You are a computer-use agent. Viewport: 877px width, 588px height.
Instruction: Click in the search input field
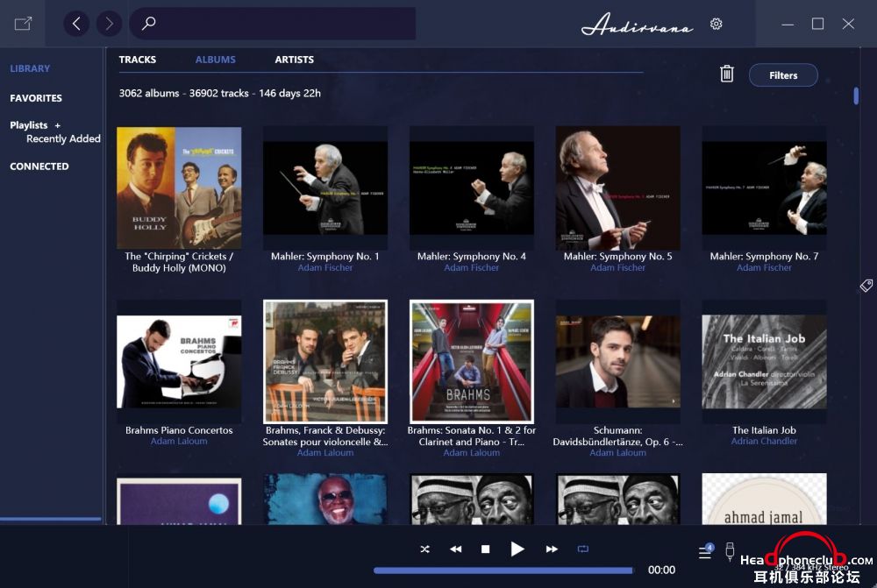coord(273,24)
